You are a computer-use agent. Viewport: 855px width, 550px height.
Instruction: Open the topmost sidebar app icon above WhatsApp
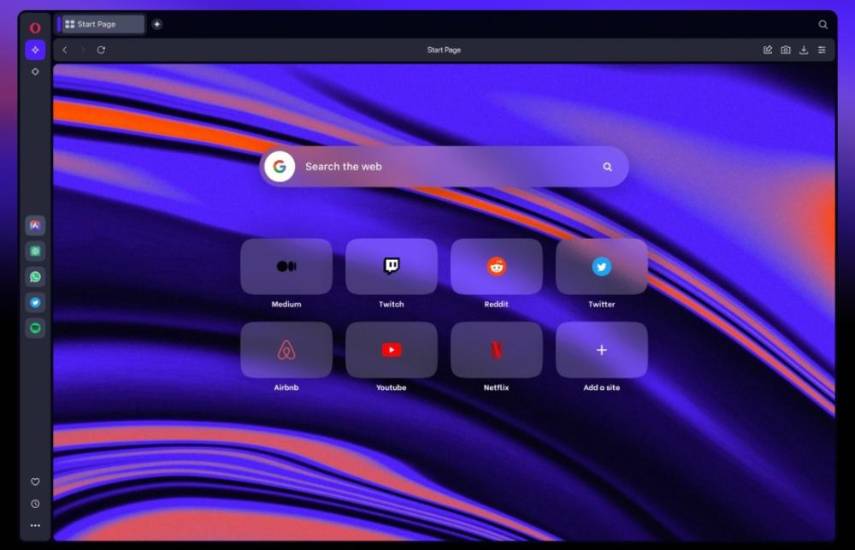pyautogui.click(x=35, y=226)
